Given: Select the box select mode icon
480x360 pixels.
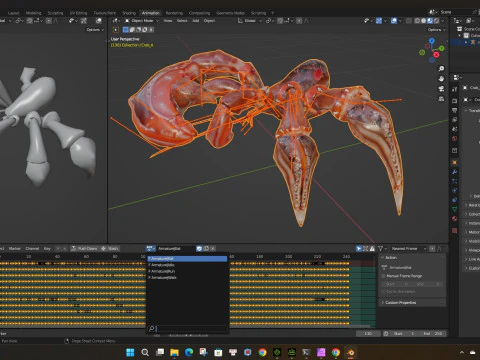Looking at the screenshot, I should click(x=126, y=30).
